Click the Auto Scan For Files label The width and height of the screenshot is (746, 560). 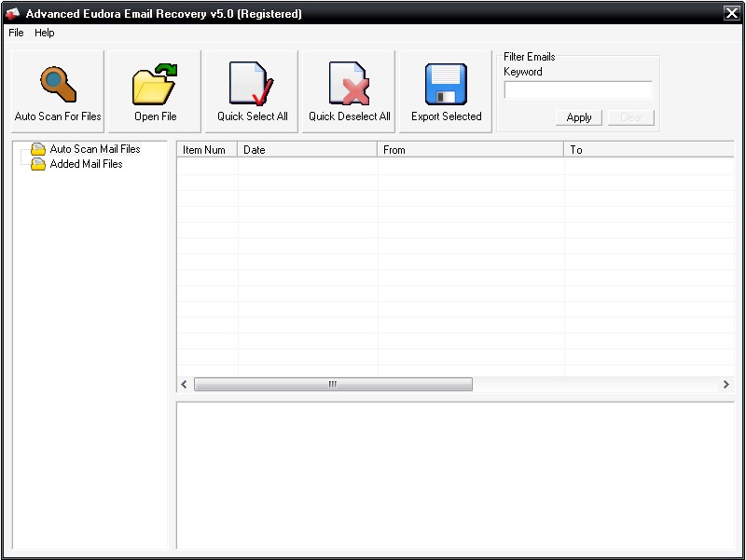58,116
